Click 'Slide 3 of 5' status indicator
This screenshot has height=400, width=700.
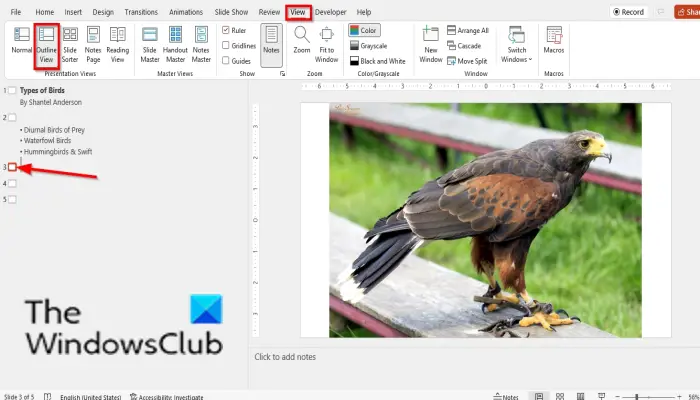point(19,397)
